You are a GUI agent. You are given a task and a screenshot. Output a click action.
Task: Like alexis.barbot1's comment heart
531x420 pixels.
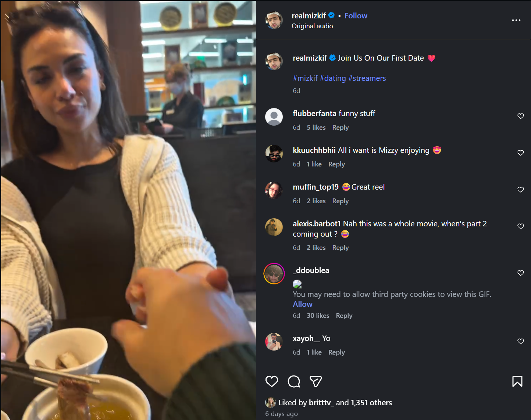click(x=521, y=226)
